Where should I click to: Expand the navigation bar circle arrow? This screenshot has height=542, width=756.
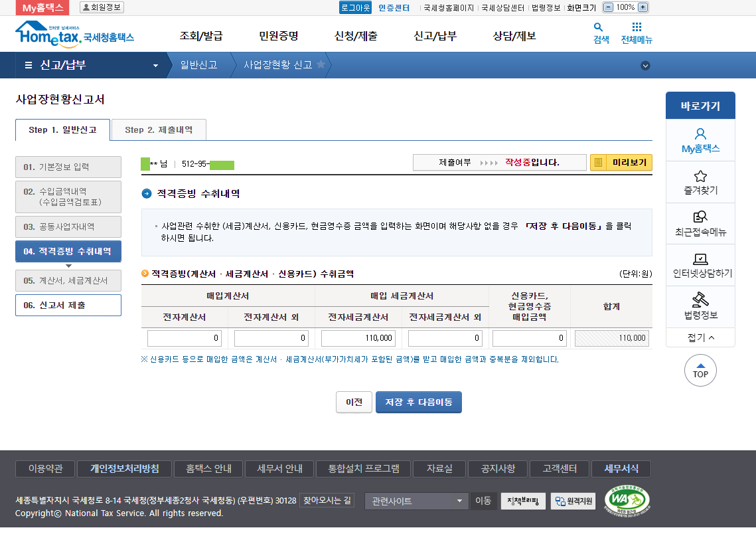pos(645,65)
